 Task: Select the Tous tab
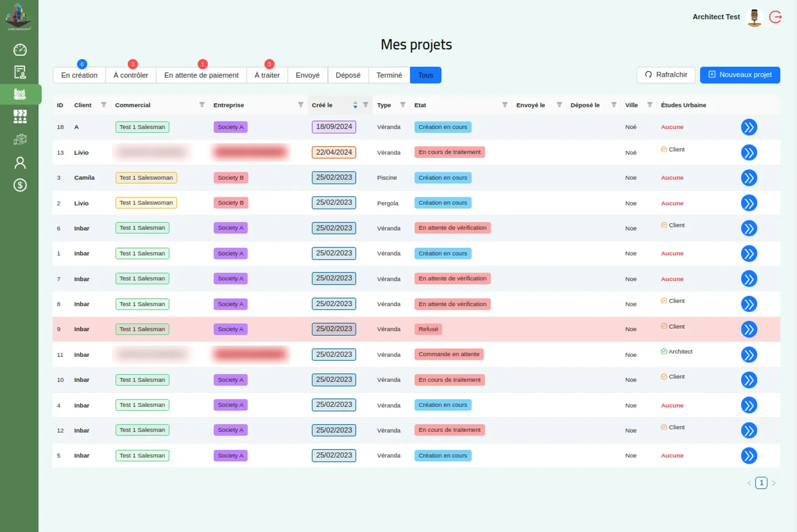coord(425,75)
